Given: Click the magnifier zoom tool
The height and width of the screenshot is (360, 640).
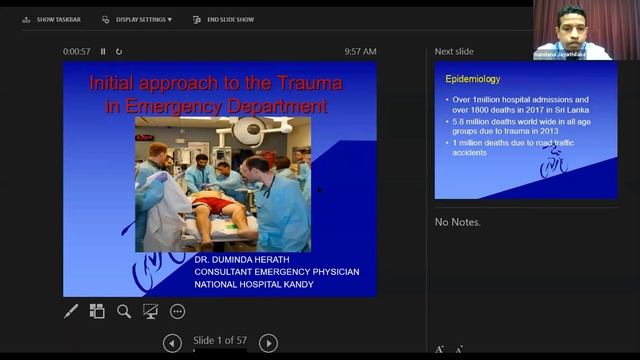Looking at the screenshot, I should tap(124, 311).
